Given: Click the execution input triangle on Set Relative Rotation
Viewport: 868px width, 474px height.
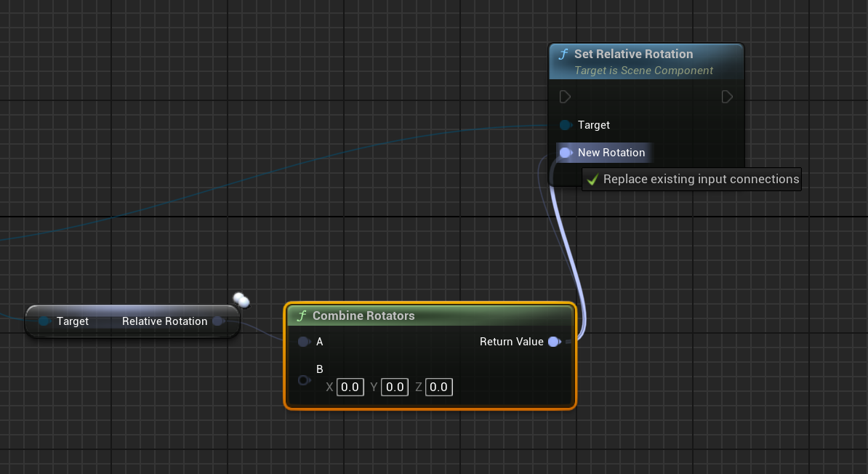Looking at the screenshot, I should [x=565, y=96].
